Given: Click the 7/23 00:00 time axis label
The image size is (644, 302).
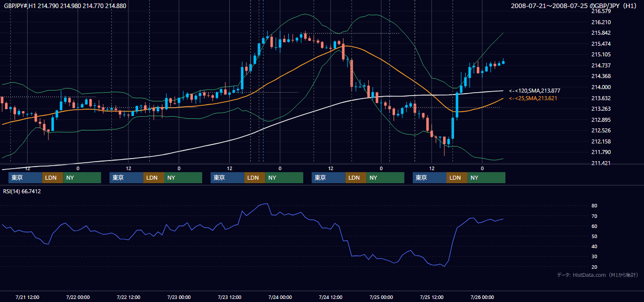Looking at the screenshot, I should pyautogui.click(x=179, y=297).
